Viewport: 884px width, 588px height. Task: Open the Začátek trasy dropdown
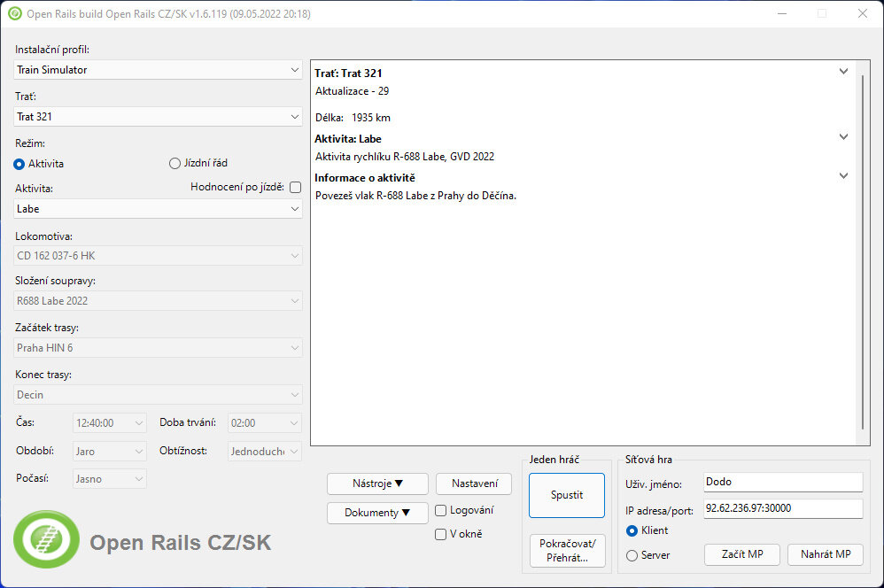pyautogui.click(x=158, y=348)
